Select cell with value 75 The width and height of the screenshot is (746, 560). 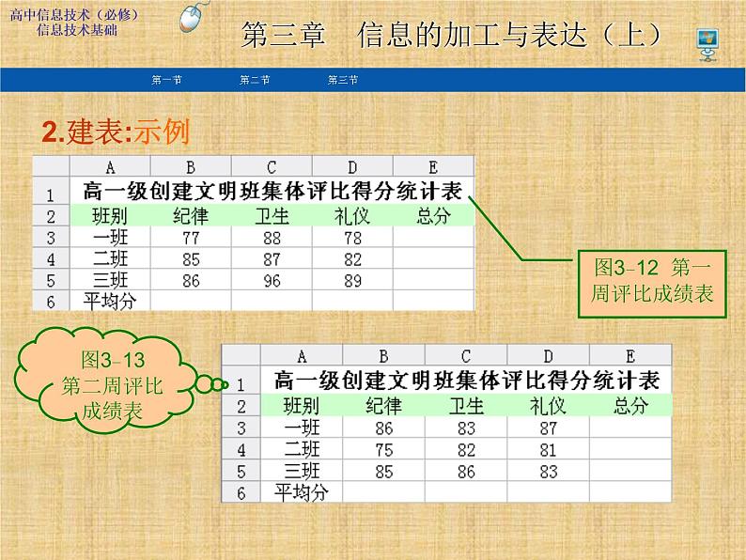383,450
